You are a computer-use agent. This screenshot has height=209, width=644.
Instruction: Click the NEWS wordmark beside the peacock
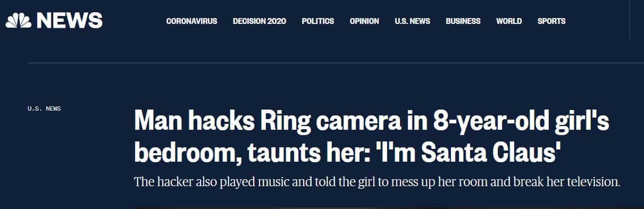(70, 21)
